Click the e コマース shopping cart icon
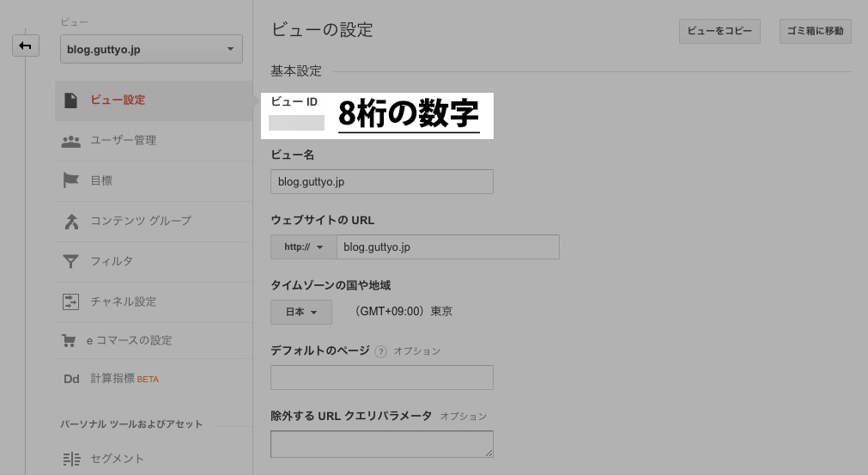868x475 pixels. point(69,341)
